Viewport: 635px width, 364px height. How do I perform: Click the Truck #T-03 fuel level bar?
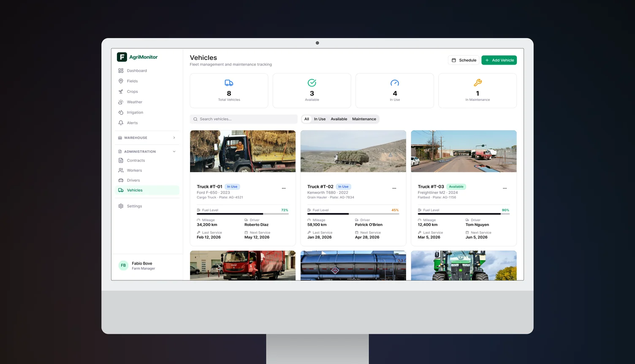coord(464,214)
